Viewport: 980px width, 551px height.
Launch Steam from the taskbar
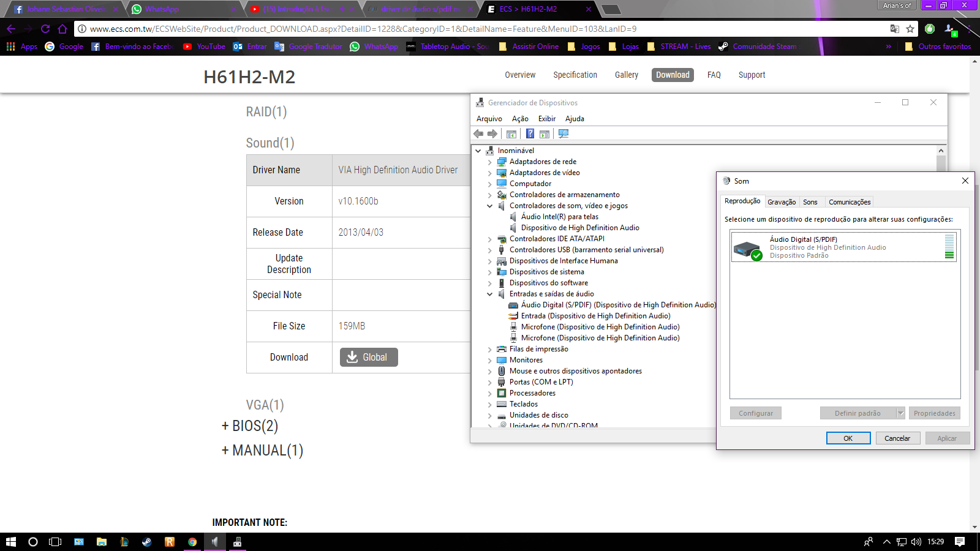pos(147,542)
